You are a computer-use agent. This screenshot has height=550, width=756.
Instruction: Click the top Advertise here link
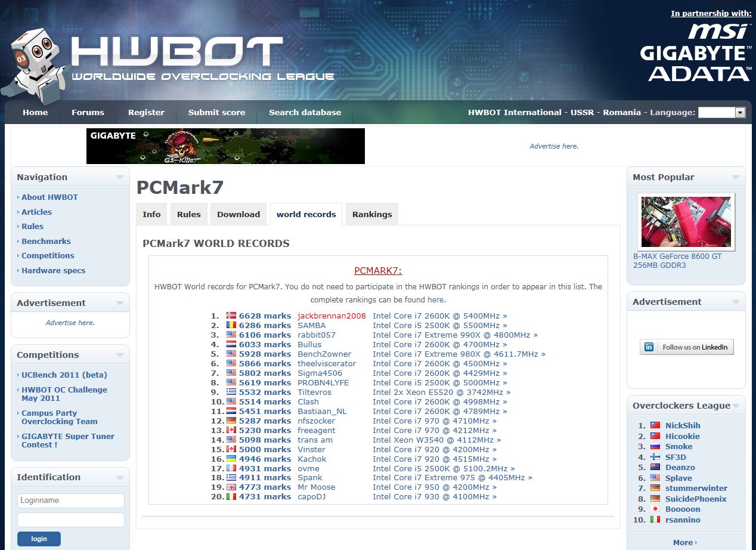(x=554, y=146)
